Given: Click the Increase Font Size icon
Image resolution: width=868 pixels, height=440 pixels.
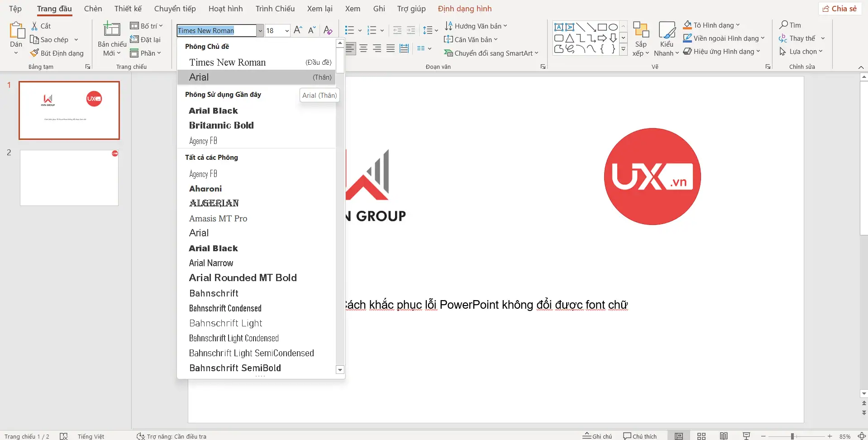Looking at the screenshot, I should click(x=297, y=30).
